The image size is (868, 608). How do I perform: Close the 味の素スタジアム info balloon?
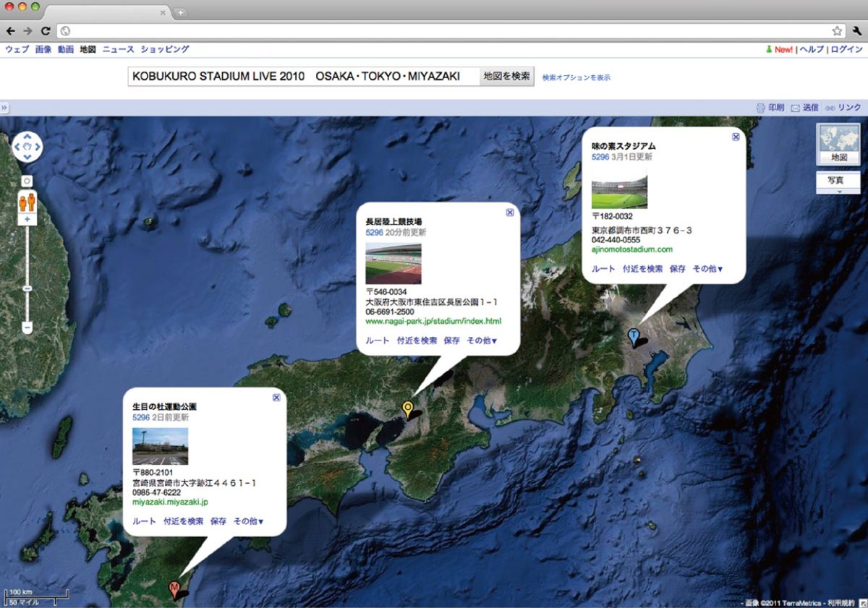736,136
